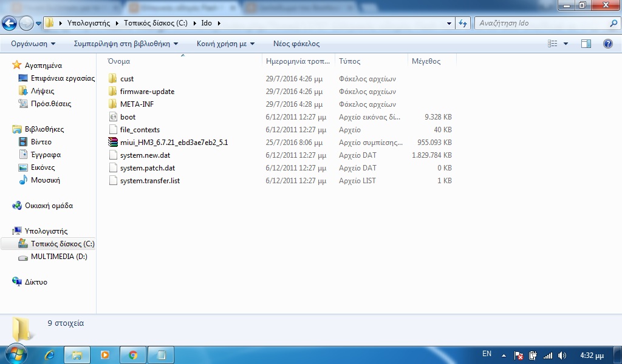Open 'Δίκτυο' in navigation pane

[x=36, y=282]
